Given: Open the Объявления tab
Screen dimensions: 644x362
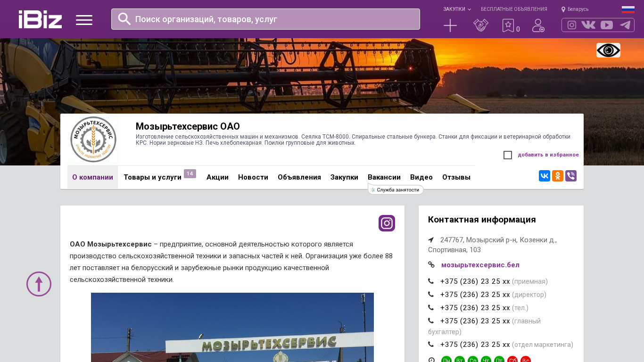Looking at the screenshot, I should (x=299, y=177).
